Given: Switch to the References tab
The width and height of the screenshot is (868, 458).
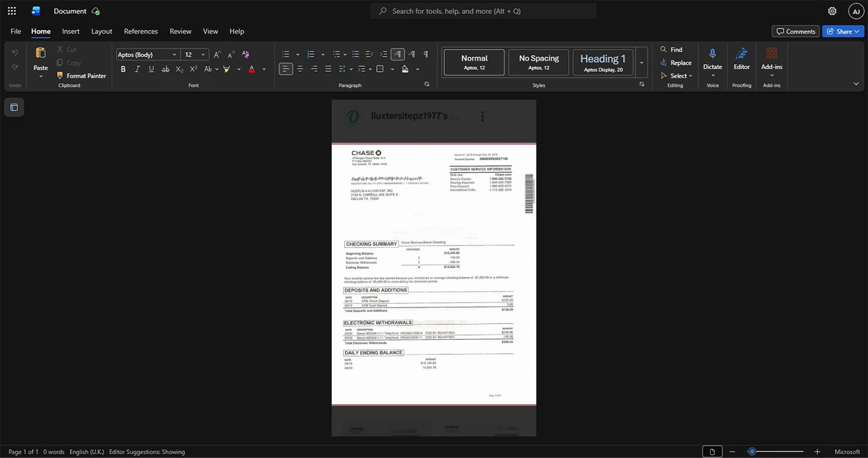Looking at the screenshot, I should click(141, 31).
